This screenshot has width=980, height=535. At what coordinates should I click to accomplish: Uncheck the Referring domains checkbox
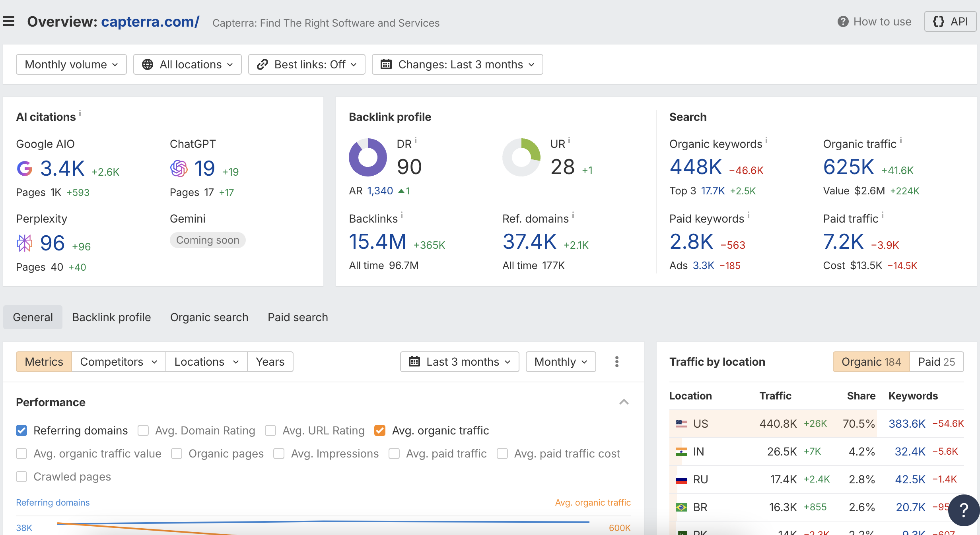[21, 430]
